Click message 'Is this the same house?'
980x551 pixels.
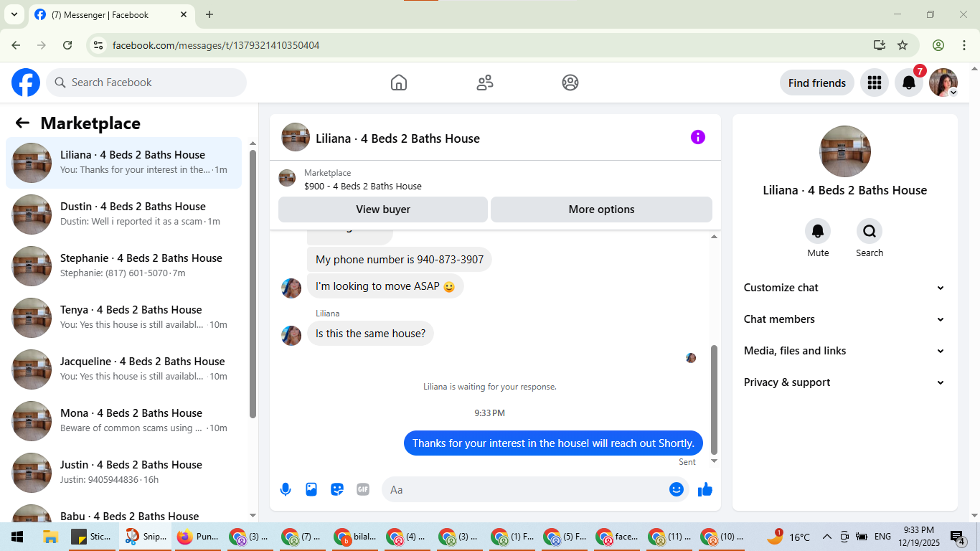click(x=371, y=334)
